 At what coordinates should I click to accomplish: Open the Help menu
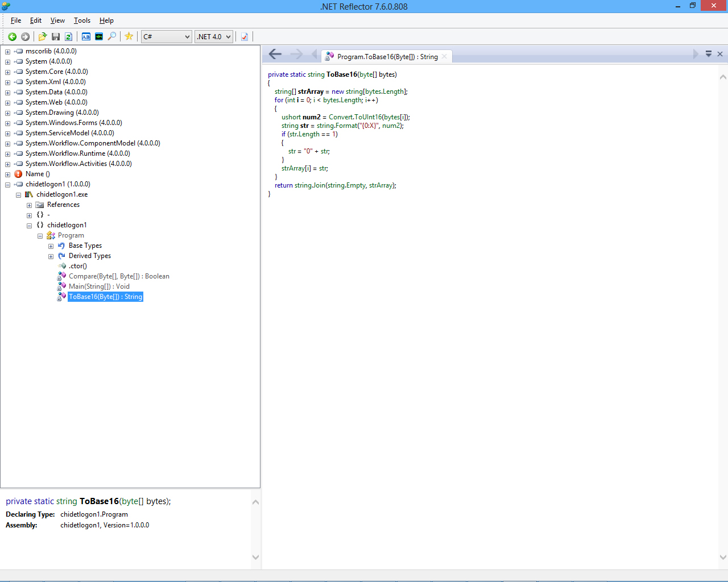(106, 20)
